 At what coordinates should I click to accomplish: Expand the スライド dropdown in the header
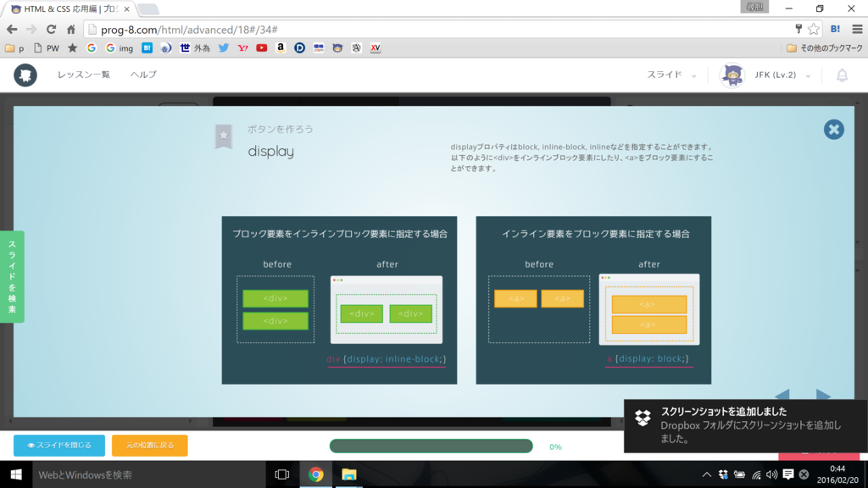pyautogui.click(x=671, y=75)
